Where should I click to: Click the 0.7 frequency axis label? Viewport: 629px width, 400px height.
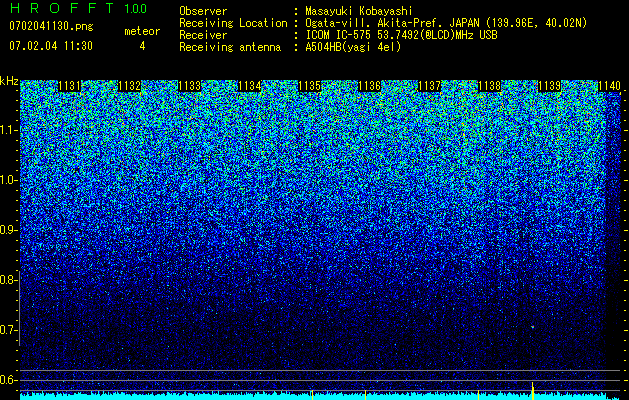pyautogui.click(x=9, y=330)
